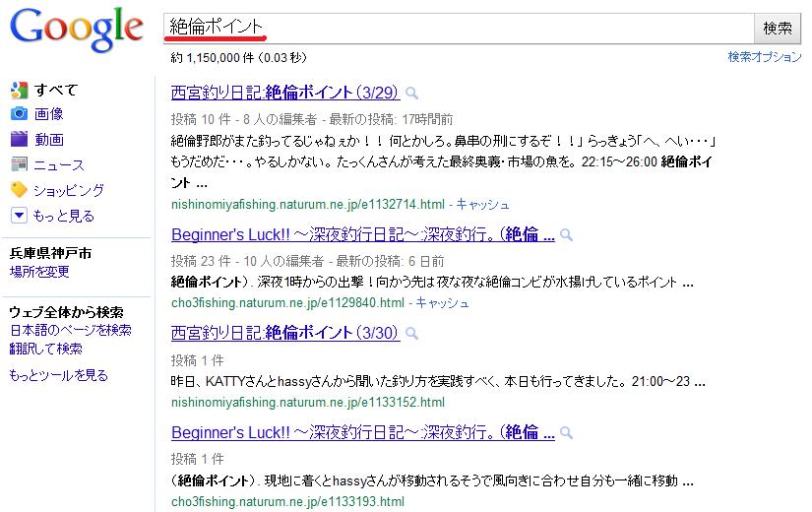This screenshot has height=512, width=812.
Task: Click 投稿 23 件 - 10 人の編集者 line
Action: coord(308,261)
